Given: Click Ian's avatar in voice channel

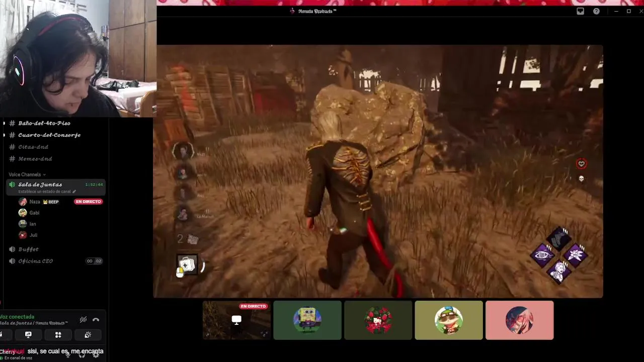Looking at the screenshot, I should [x=23, y=224].
